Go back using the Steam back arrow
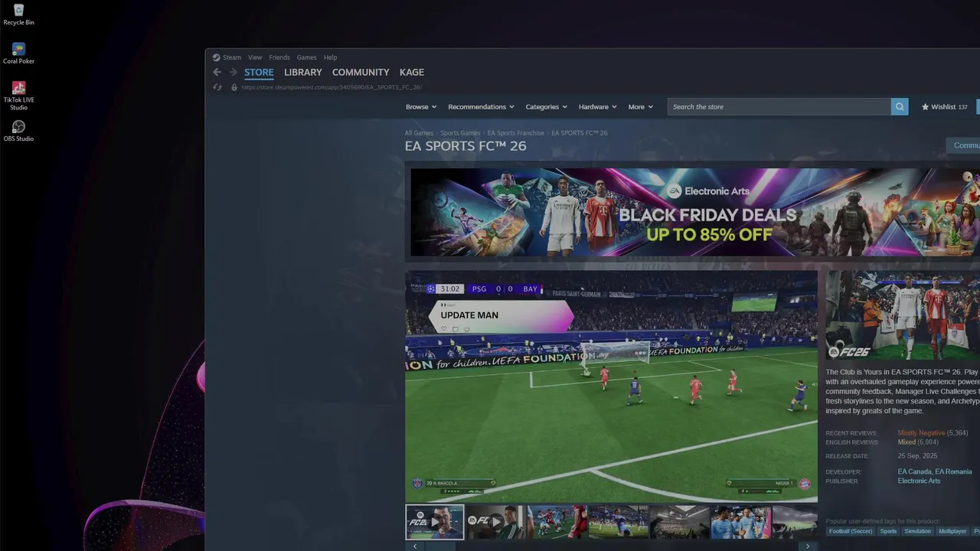The width and height of the screenshot is (980, 551). coord(217,72)
